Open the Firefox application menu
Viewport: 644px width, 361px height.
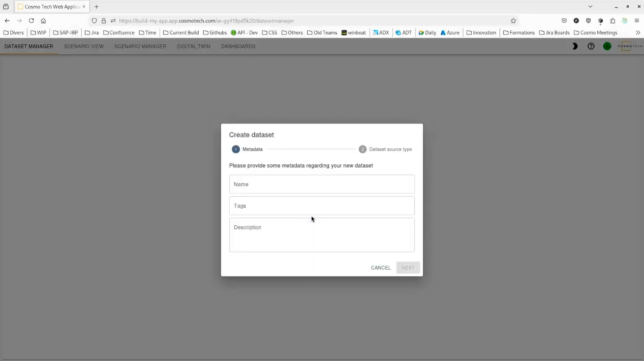click(x=637, y=21)
